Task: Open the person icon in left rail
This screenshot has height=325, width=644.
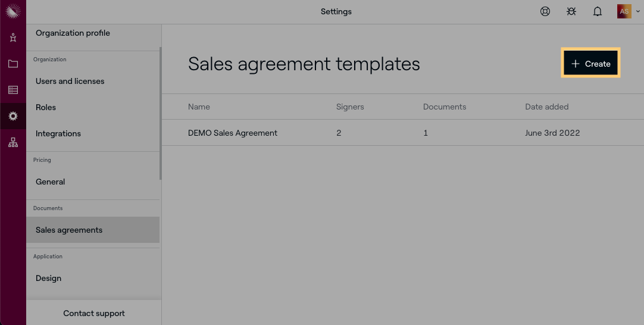Action: [x=13, y=37]
